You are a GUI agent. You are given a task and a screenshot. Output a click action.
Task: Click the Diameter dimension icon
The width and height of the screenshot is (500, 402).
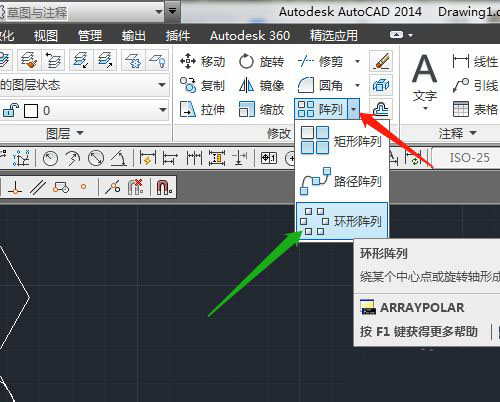click(96, 158)
